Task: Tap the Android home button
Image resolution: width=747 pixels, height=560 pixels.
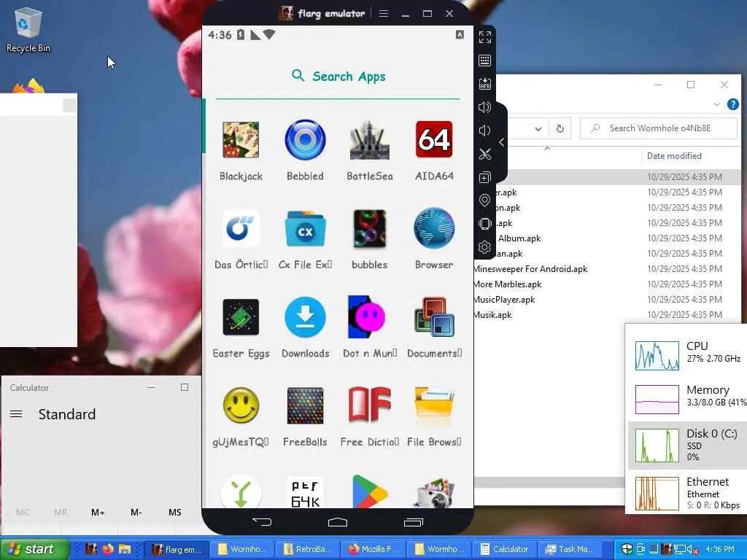Action: click(338, 522)
